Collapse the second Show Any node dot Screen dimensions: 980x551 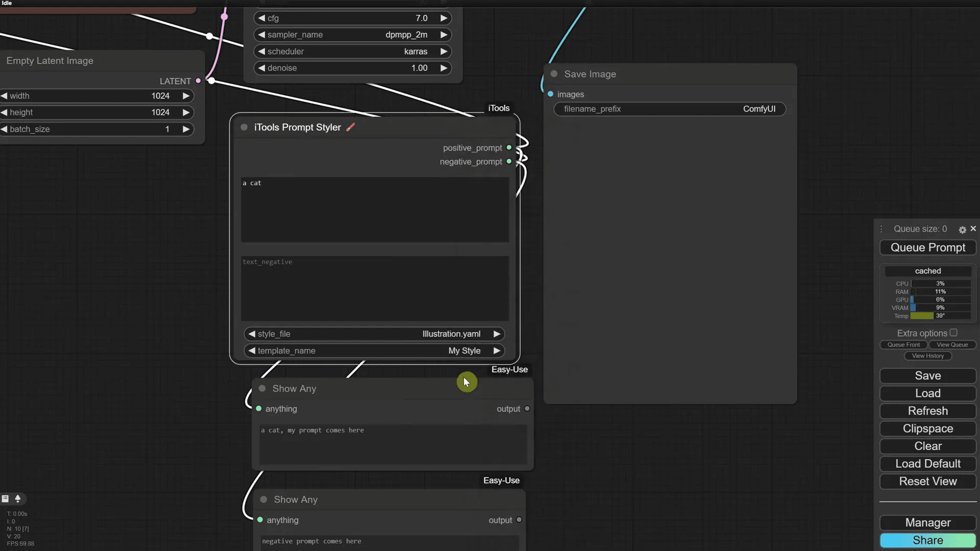point(263,499)
